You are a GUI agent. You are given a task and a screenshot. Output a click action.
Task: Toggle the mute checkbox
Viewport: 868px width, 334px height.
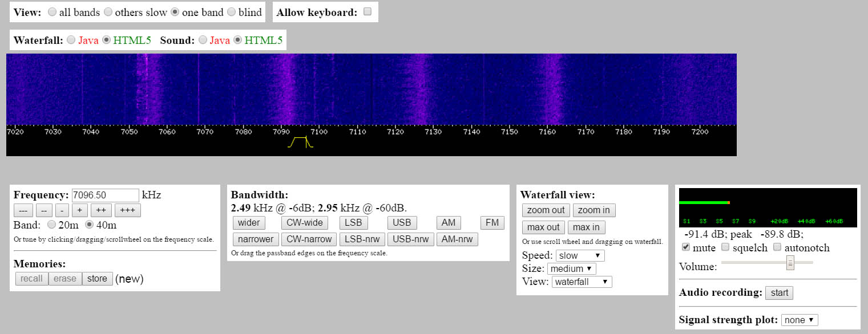click(x=686, y=247)
